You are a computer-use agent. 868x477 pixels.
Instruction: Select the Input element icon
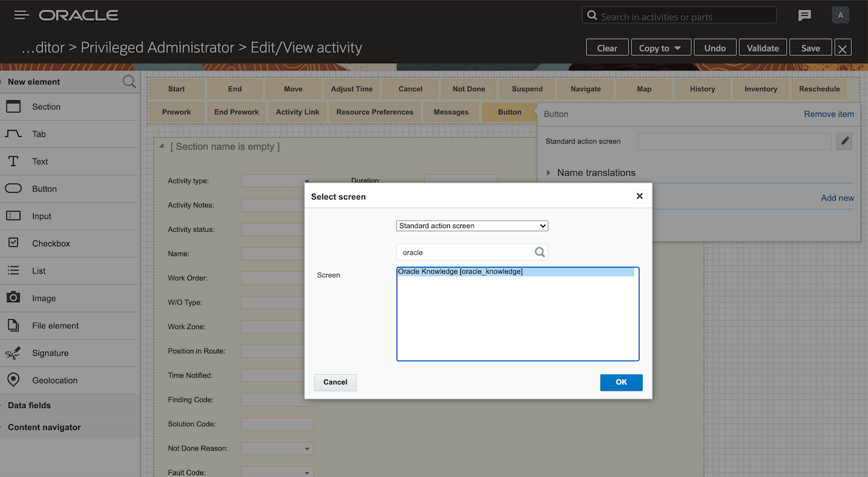click(x=13, y=216)
